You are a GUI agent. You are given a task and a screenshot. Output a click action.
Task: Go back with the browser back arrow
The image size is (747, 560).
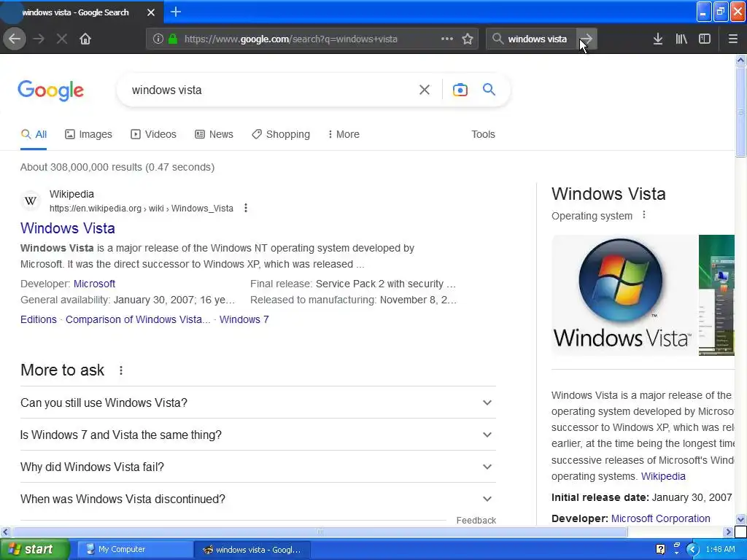(15, 39)
